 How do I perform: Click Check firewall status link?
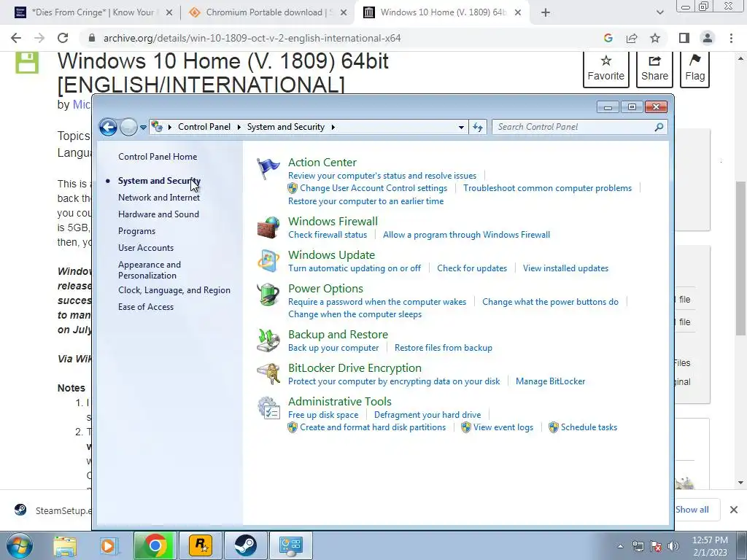(x=328, y=235)
